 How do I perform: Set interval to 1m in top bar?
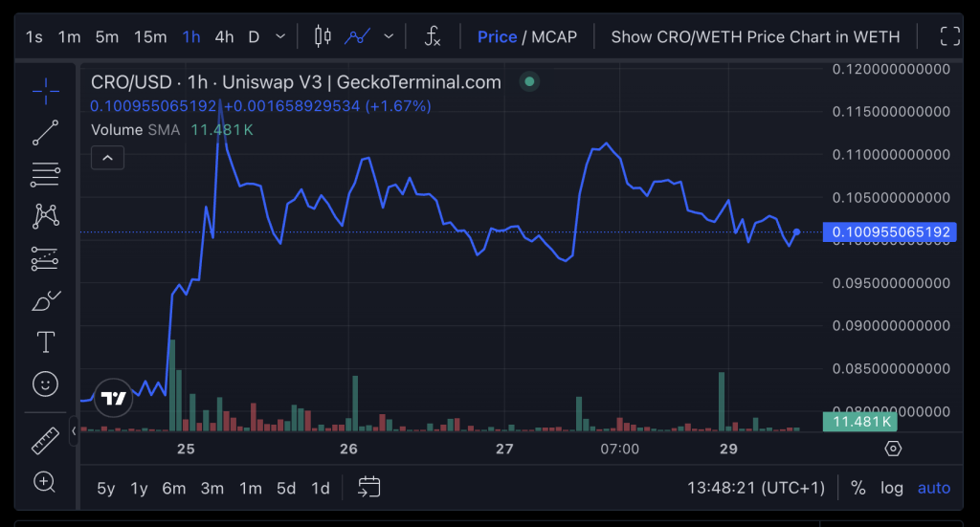click(69, 37)
